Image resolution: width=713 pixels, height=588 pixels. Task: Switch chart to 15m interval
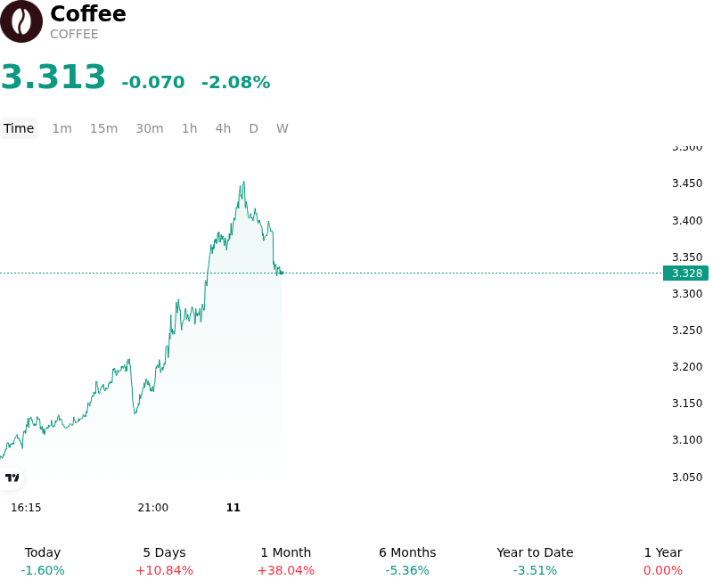pos(103,128)
